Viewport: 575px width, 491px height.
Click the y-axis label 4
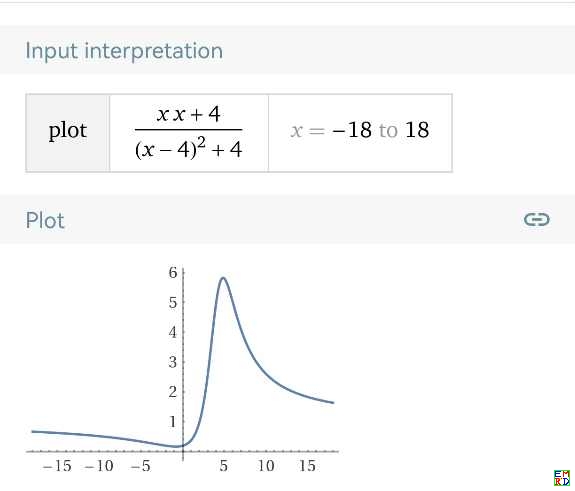click(173, 332)
